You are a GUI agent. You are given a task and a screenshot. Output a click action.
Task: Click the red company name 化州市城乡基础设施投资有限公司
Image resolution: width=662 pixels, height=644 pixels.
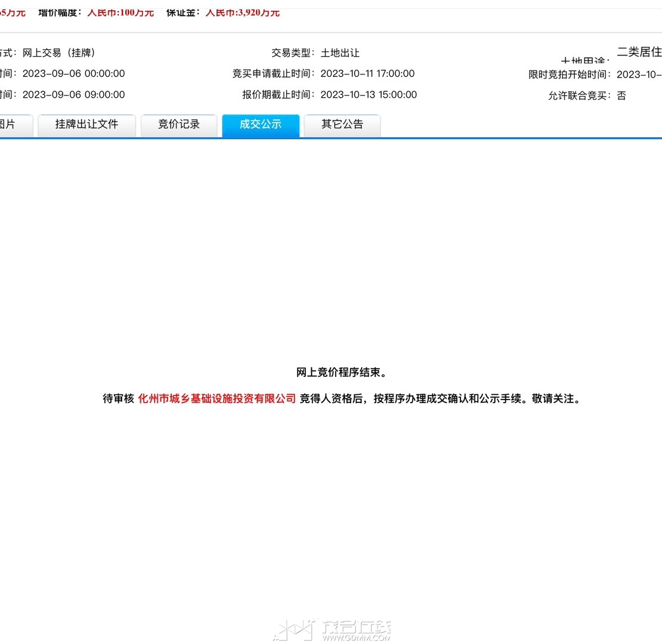pyautogui.click(x=216, y=398)
